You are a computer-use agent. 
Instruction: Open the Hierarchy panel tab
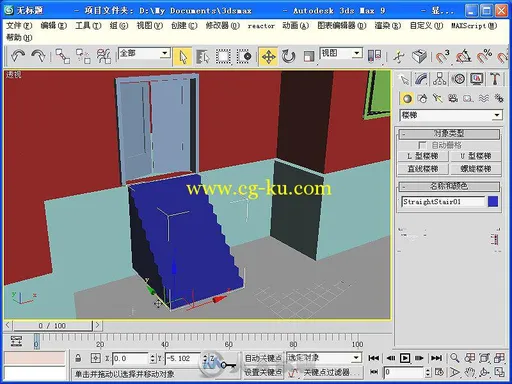(440, 79)
